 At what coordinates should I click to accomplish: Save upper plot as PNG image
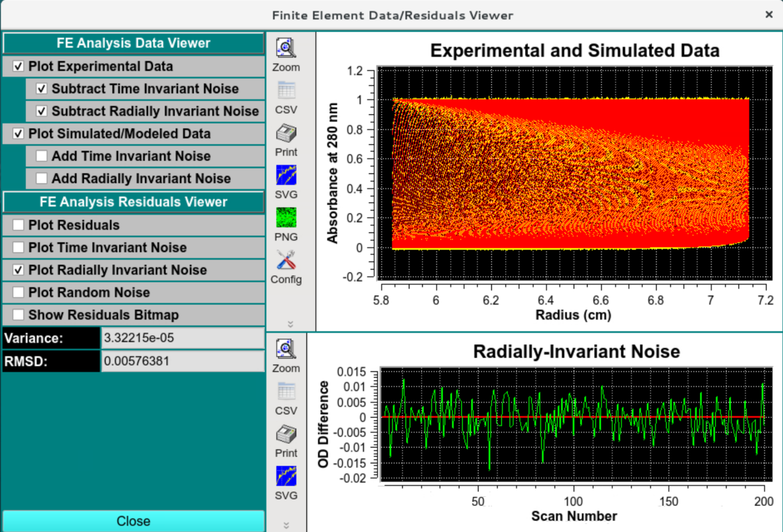click(x=286, y=218)
